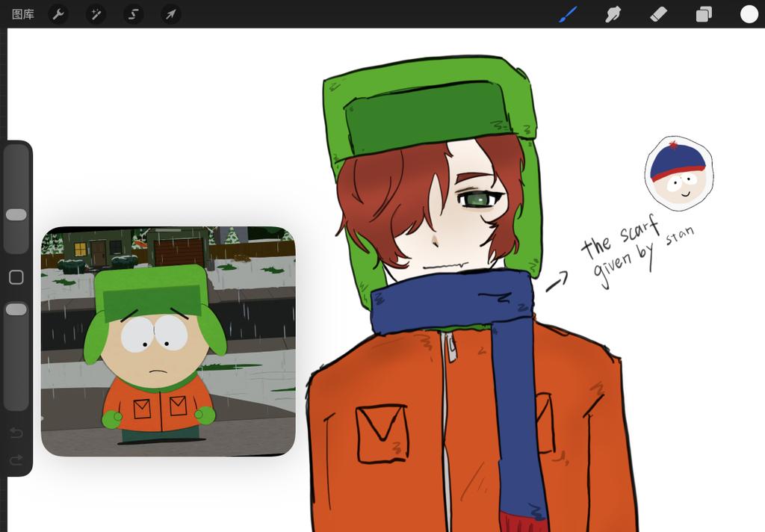The image size is (765, 532).
Task: Tap the Kyle reference image thumbnail
Action: pyautogui.click(x=168, y=341)
